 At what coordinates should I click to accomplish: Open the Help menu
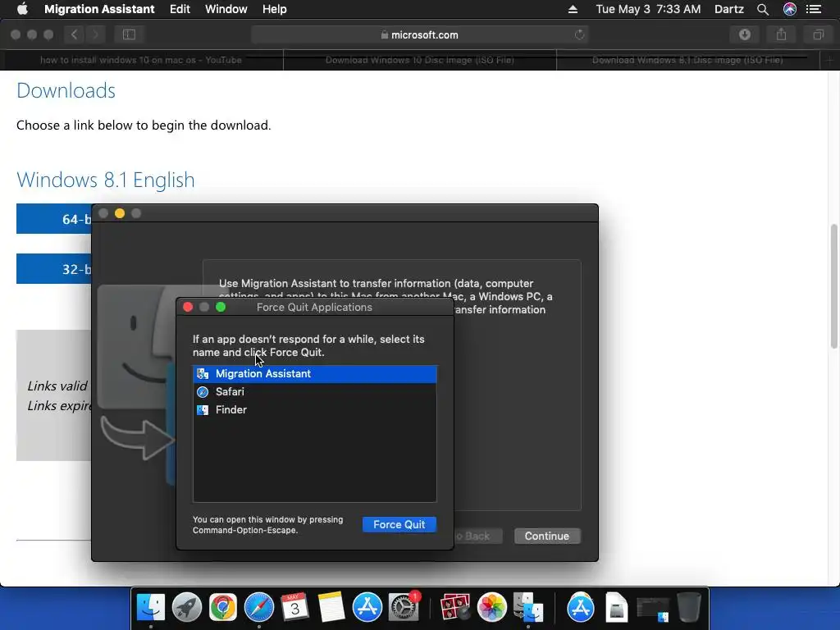[x=274, y=9]
